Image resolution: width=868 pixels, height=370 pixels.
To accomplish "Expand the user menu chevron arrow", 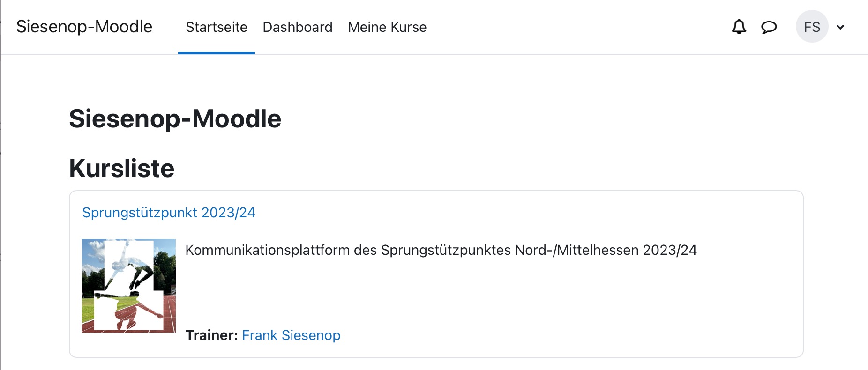I will 840,27.
